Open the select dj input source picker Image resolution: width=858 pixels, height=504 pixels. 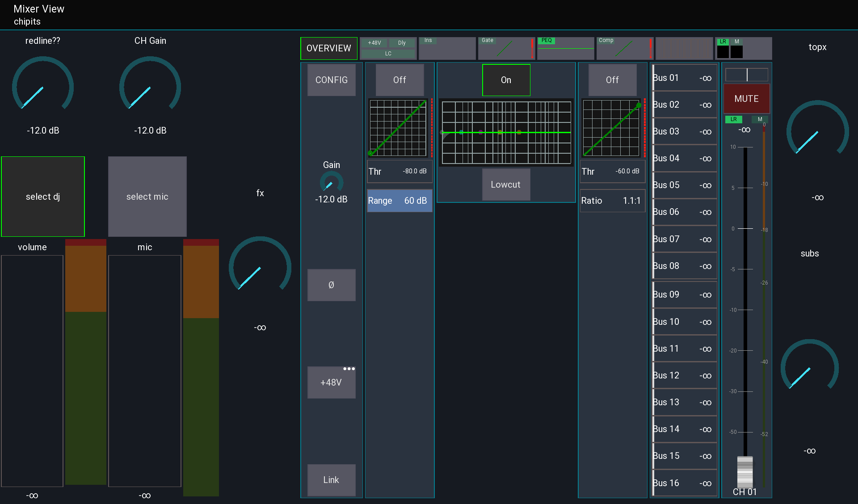tap(43, 197)
